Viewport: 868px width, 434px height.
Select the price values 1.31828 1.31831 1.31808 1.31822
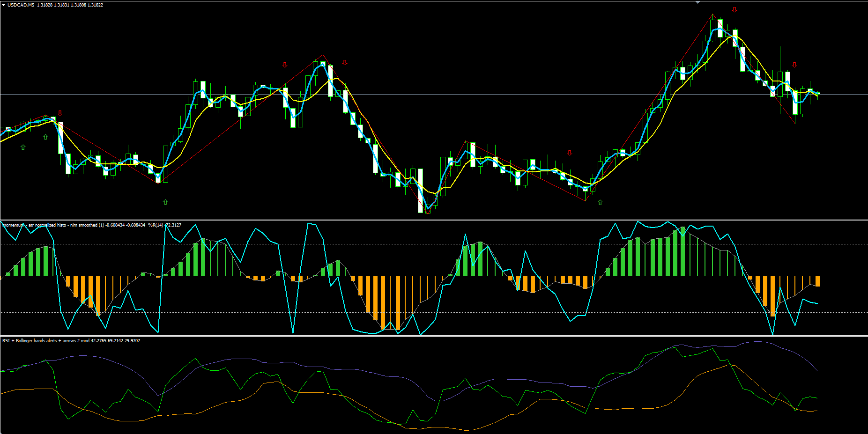pos(70,5)
